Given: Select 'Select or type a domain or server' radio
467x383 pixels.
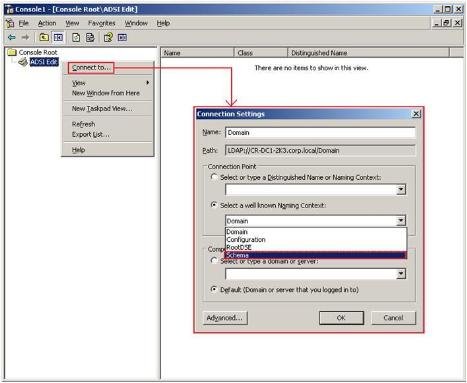Looking at the screenshot, I should coord(214,261).
